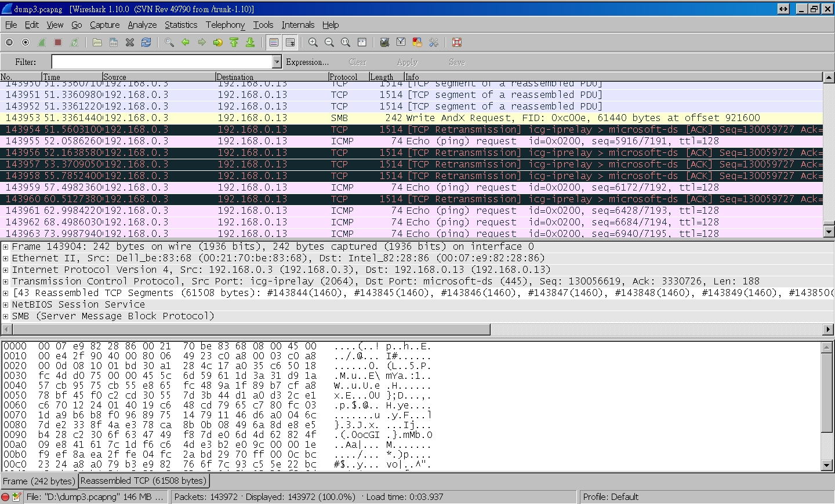Open the capture interfaces list icon

coord(9,42)
